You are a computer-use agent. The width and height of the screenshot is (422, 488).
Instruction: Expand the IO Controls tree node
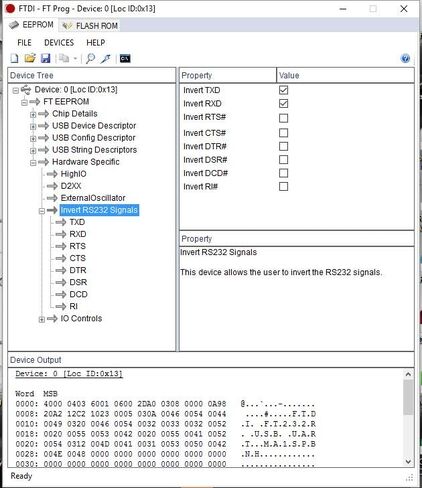41,319
